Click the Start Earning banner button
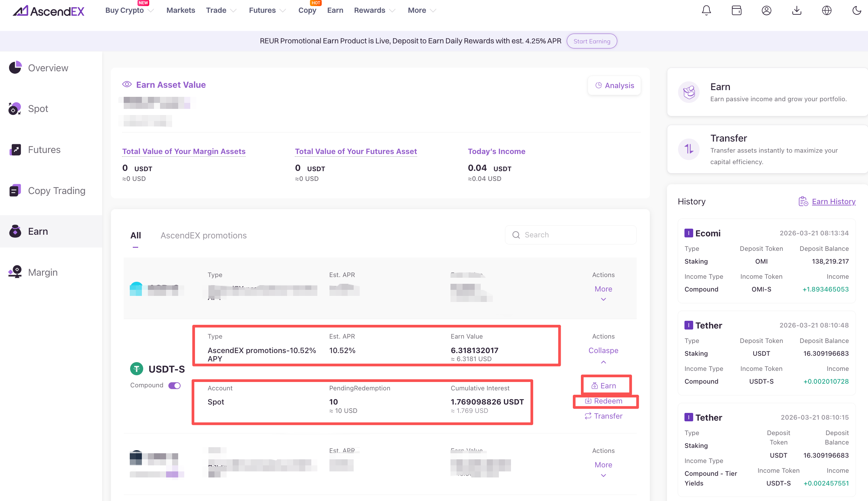Image resolution: width=868 pixels, height=501 pixels. (x=591, y=41)
